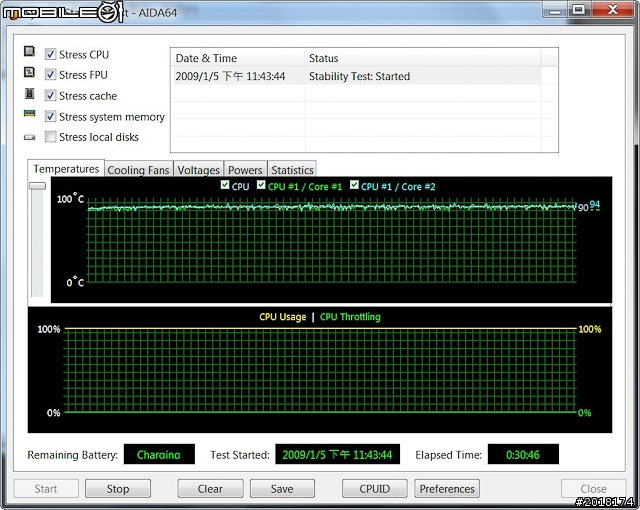Stop the running stability test
Screen dimensions: 640x510
click(x=118, y=489)
